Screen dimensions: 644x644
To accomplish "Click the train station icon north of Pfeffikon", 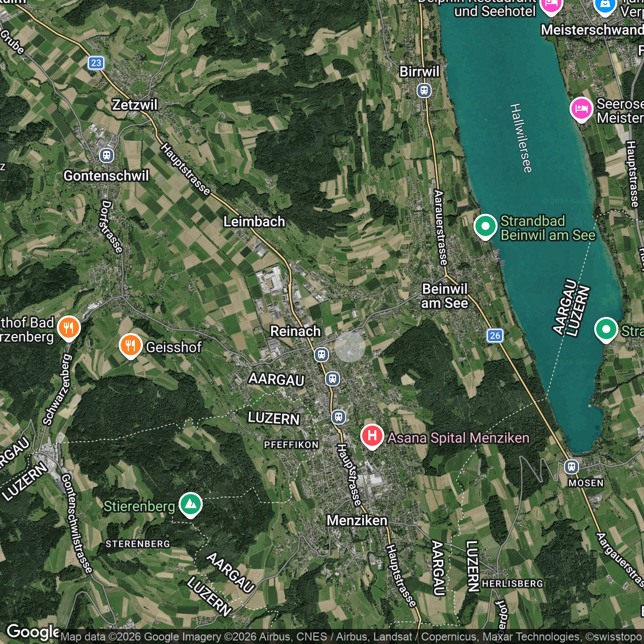I will [339, 417].
